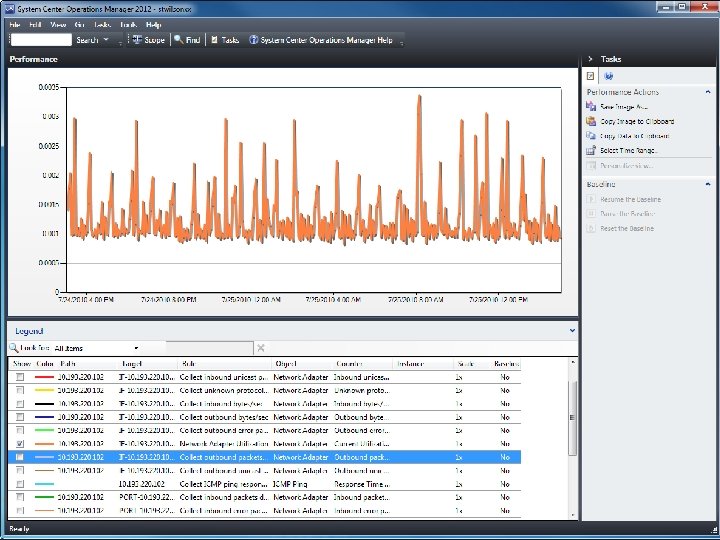Click Copy Image to Clipboard link

637,121
